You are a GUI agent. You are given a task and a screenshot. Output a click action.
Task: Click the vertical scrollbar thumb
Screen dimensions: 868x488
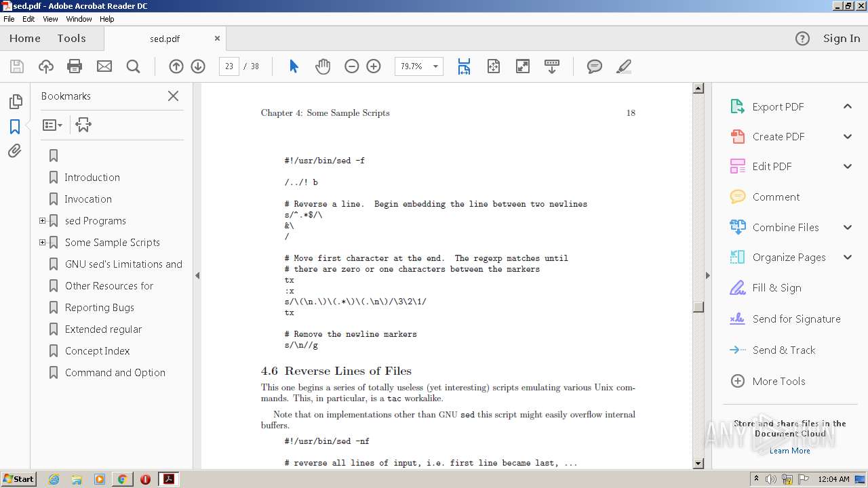click(x=698, y=306)
